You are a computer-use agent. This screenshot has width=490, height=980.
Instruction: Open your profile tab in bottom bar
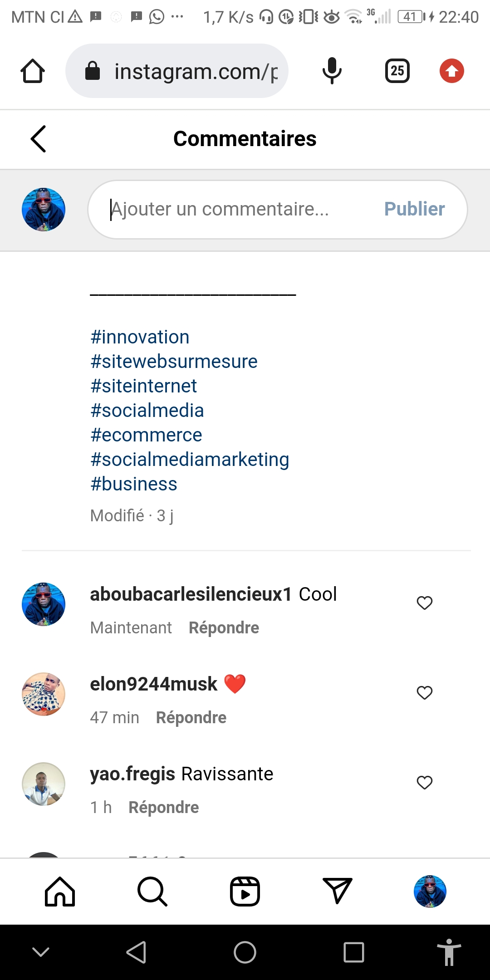point(430,892)
